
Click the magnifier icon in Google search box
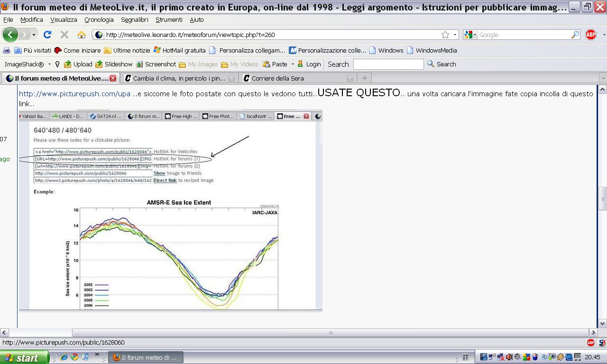(575, 35)
